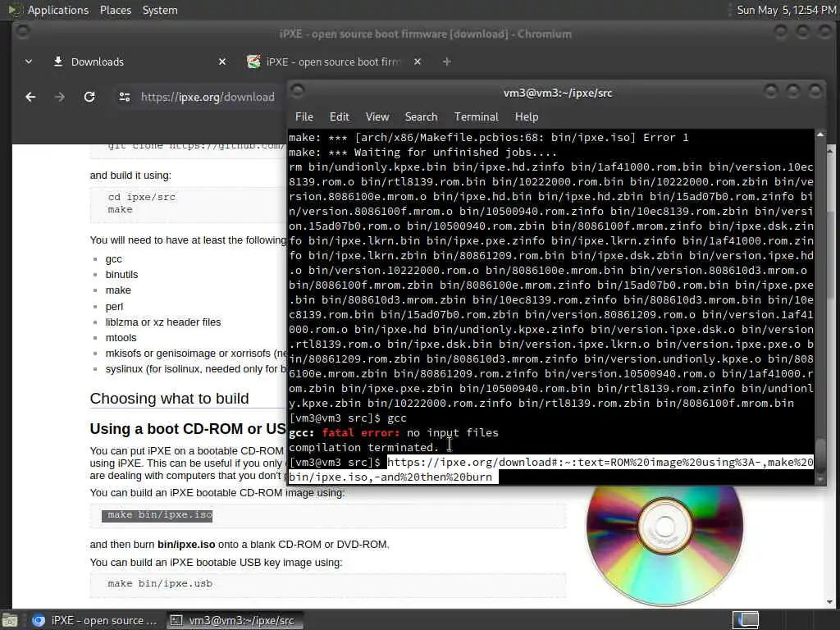Click the terminal scrollbar down arrow
Screen dimensions: 840x630
pyautogui.click(x=820, y=480)
